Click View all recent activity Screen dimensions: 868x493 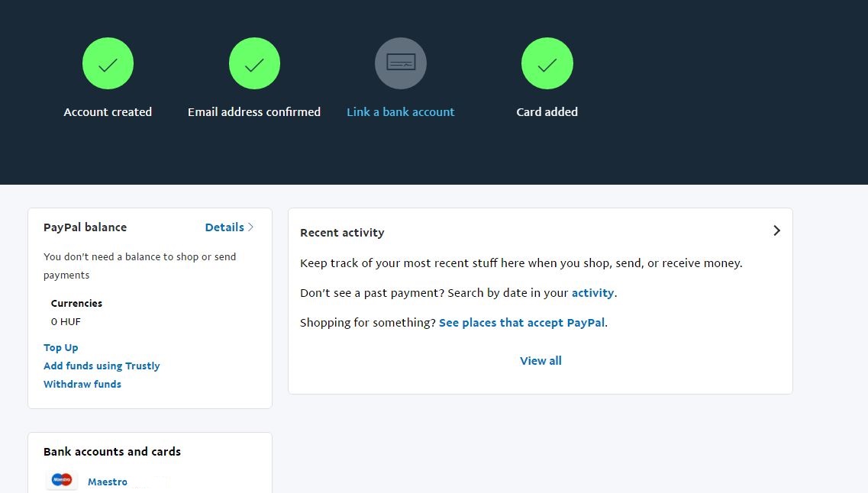tap(540, 361)
